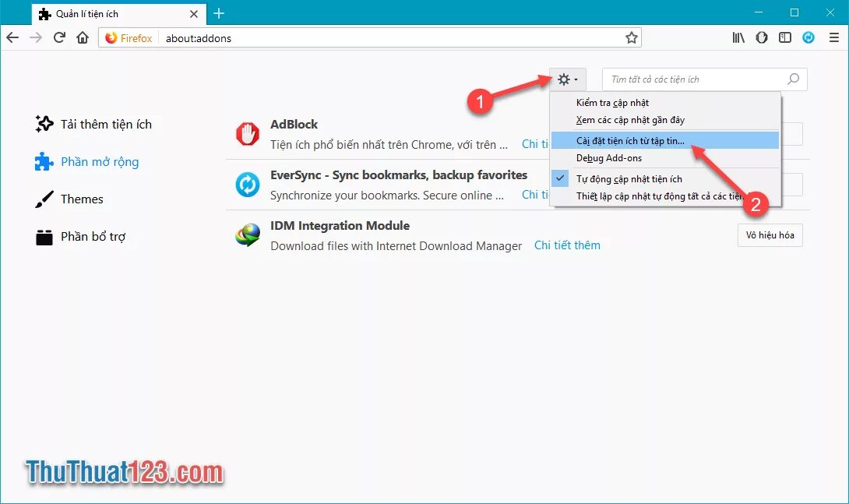Toggle Tự động cập nhật tiện ích
The width and height of the screenshot is (849, 504).
665,178
